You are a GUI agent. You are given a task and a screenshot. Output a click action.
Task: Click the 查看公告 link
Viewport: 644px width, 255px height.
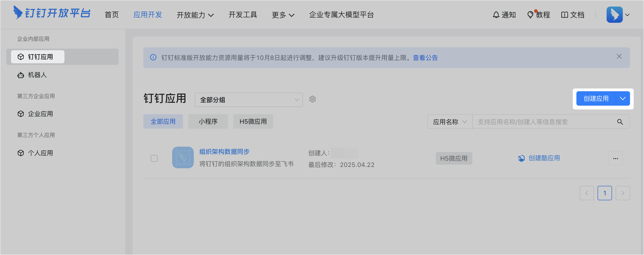pos(425,58)
